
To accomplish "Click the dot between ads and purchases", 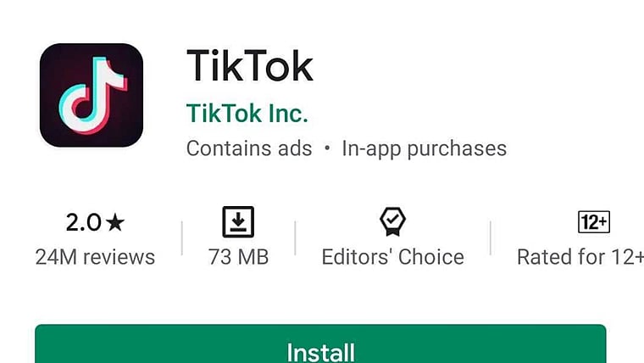I will (x=327, y=148).
